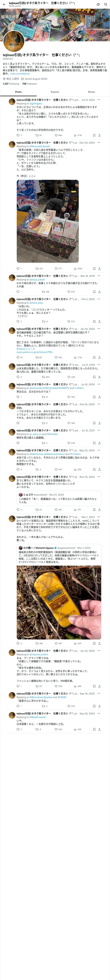110x980 pixels.
Task: Open more options on the Jun 9, 2024 post
Action: point(99,100)
